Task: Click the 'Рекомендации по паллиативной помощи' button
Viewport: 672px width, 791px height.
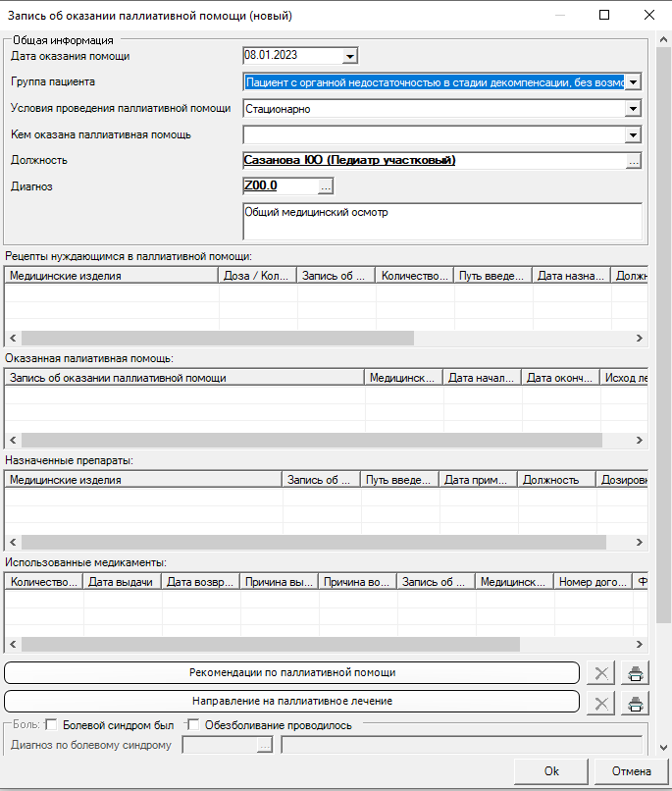Action: [292, 673]
